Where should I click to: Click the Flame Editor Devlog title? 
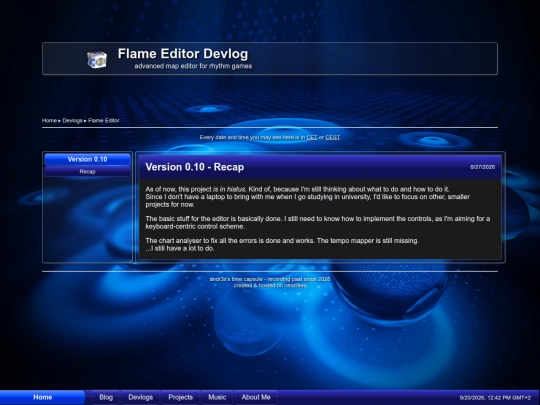coord(183,54)
